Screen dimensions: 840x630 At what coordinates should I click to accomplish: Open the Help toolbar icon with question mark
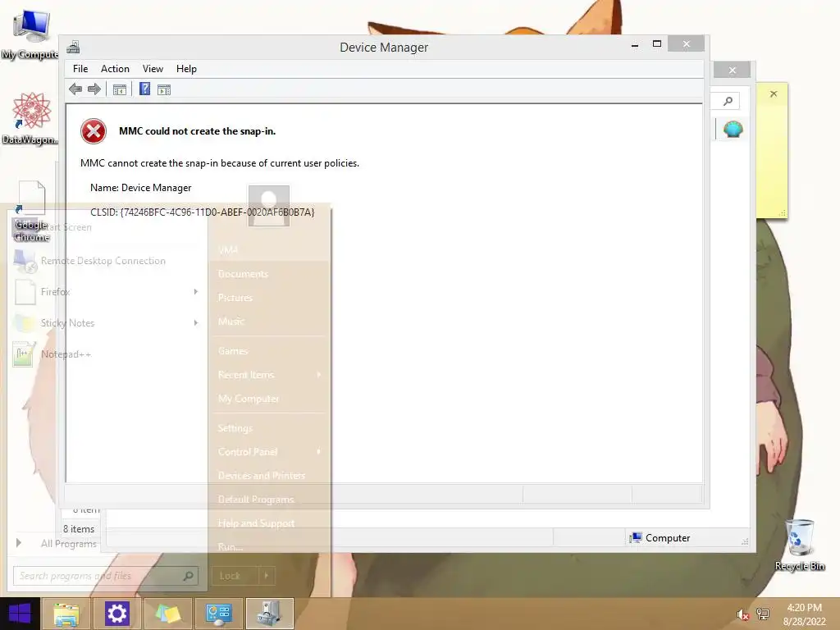[x=144, y=89]
